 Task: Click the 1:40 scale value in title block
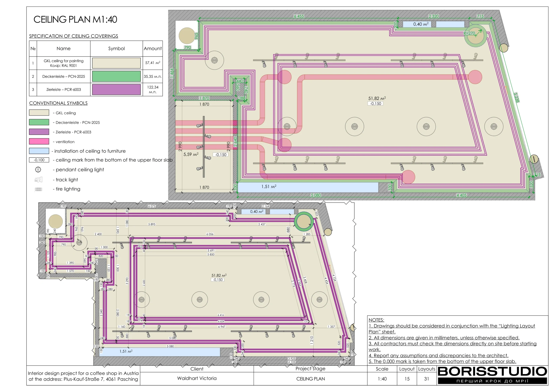[x=382, y=379]
